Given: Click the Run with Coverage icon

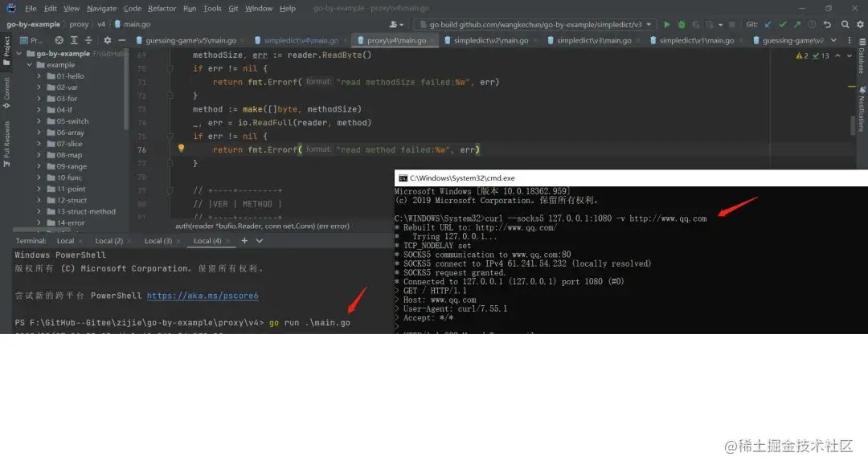Looking at the screenshot, I should pyautogui.click(x=696, y=24).
